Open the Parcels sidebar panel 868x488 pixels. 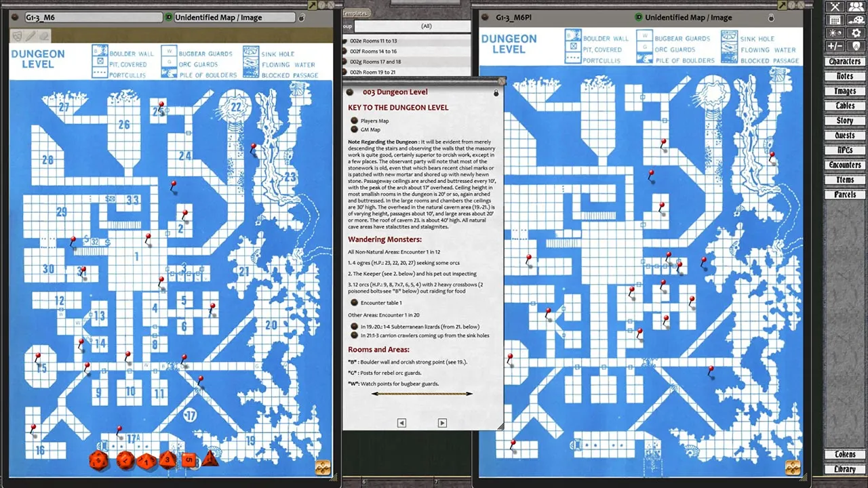pyautogui.click(x=844, y=195)
